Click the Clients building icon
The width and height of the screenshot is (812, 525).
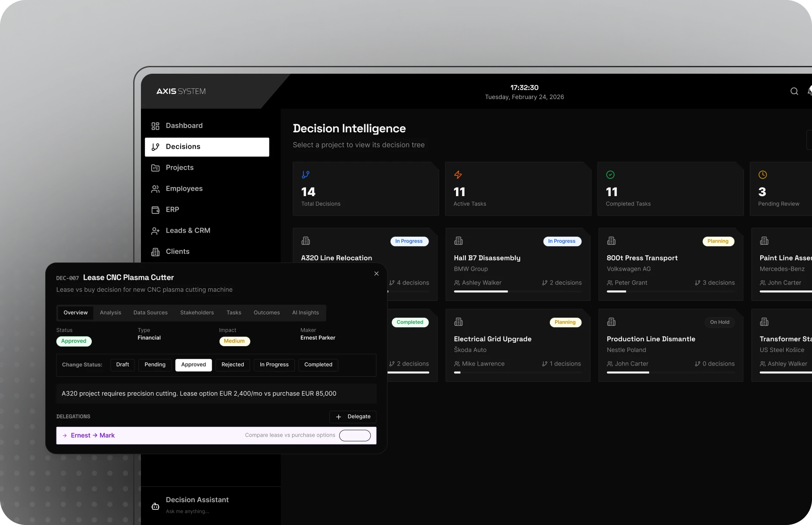click(155, 252)
